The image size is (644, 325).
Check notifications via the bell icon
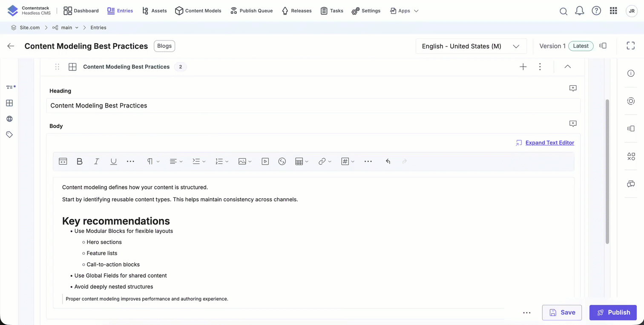pos(580,11)
